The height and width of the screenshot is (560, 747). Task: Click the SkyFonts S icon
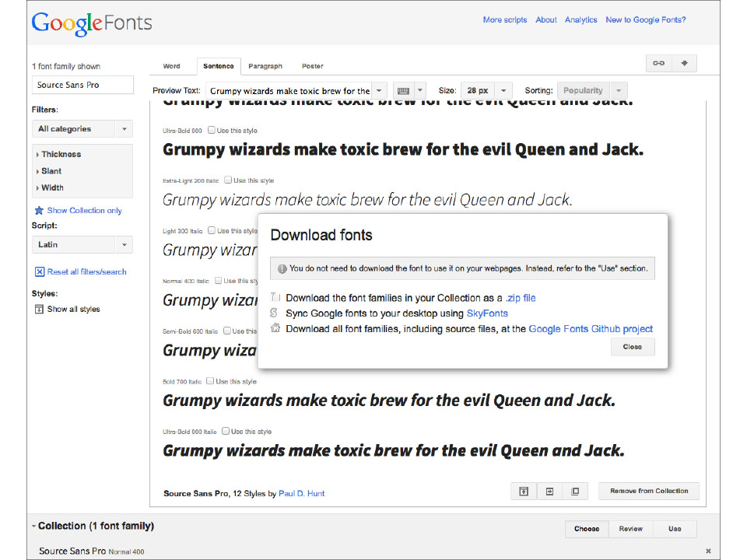(274, 313)
